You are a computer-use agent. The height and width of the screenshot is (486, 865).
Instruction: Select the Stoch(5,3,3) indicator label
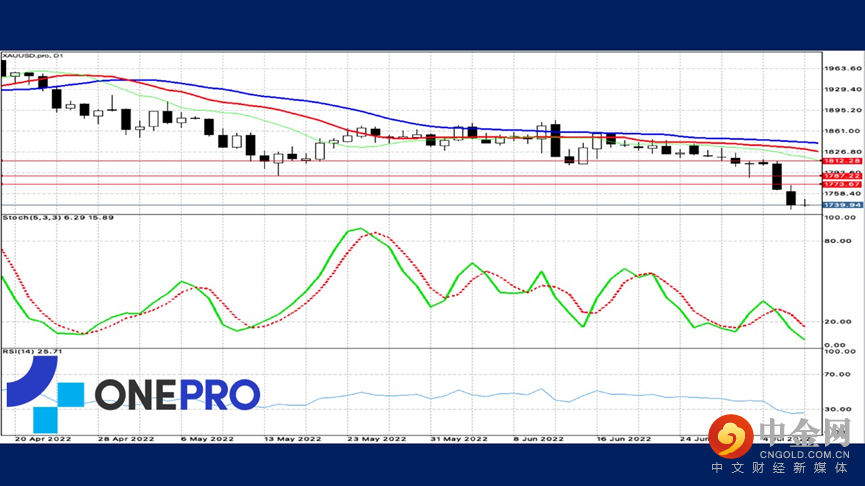click(58, 217)
